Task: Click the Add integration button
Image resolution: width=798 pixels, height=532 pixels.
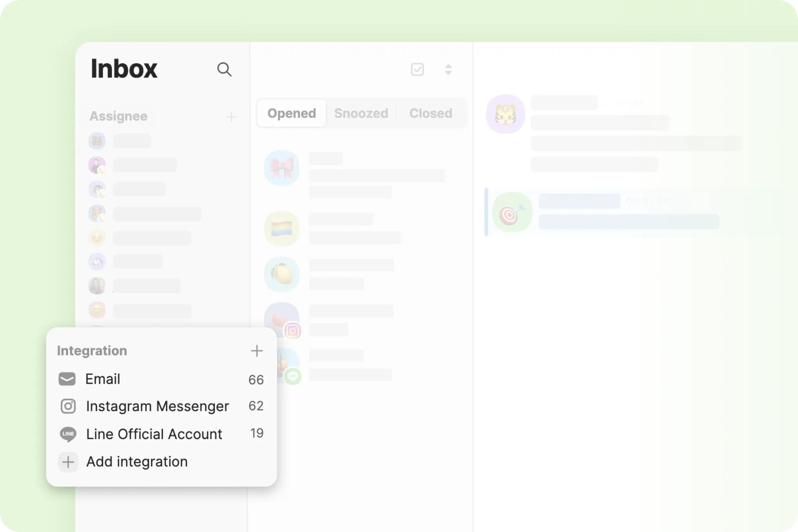Action: point(136,462)
